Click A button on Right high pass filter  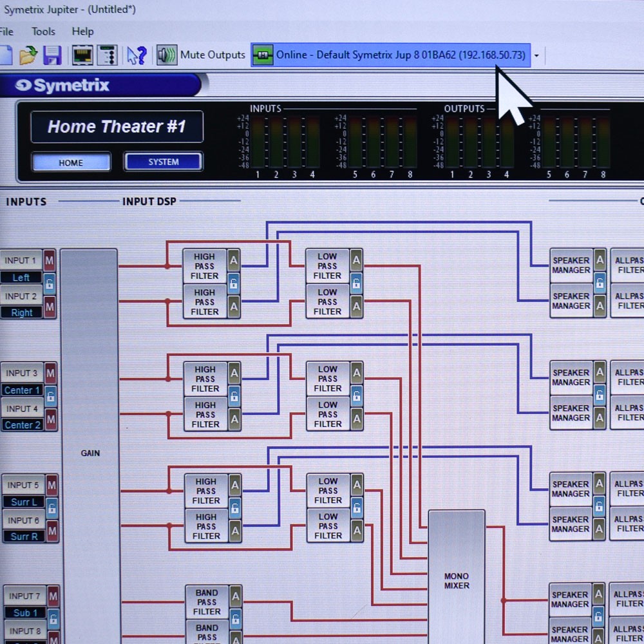pyautogui.click(x=234, y=307)
